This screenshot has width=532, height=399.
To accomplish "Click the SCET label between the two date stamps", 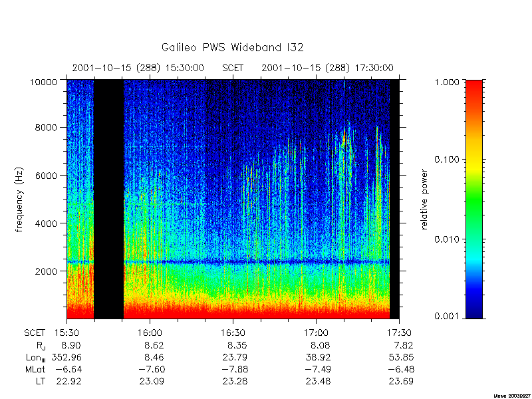I will [233, 68].
